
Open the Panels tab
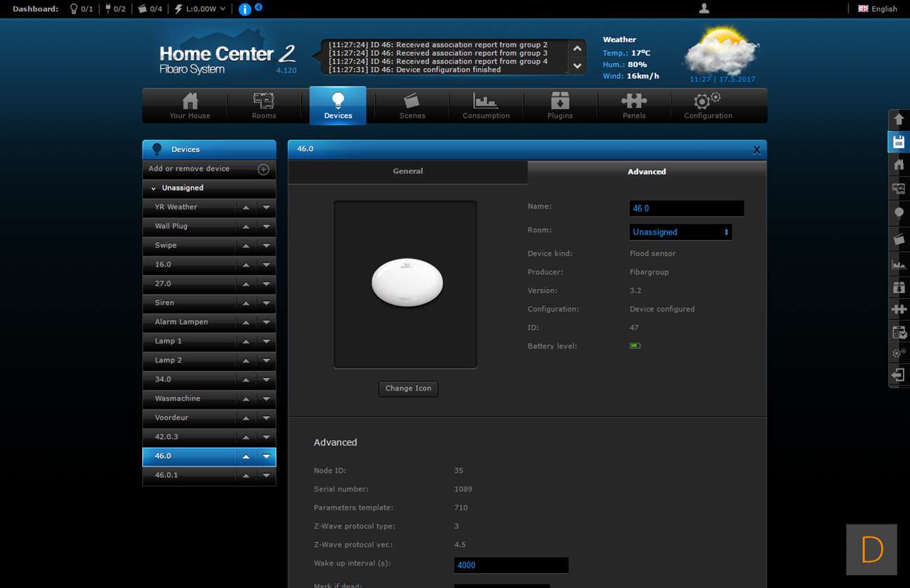634,106
